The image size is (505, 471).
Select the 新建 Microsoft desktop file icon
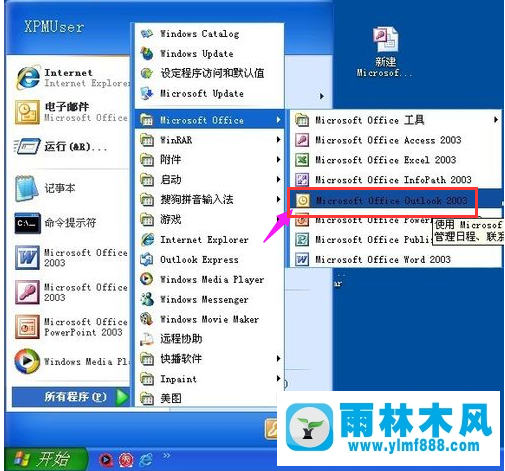(385, 52)
